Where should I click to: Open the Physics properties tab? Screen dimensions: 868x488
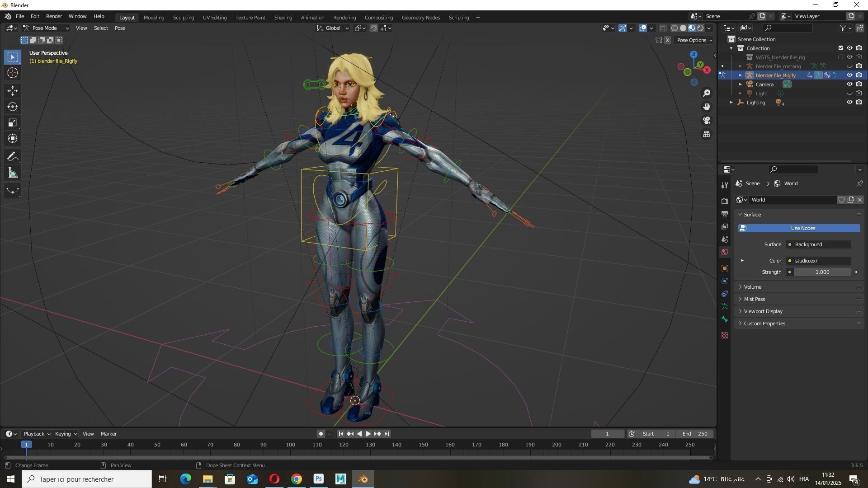tap(725, 281)
